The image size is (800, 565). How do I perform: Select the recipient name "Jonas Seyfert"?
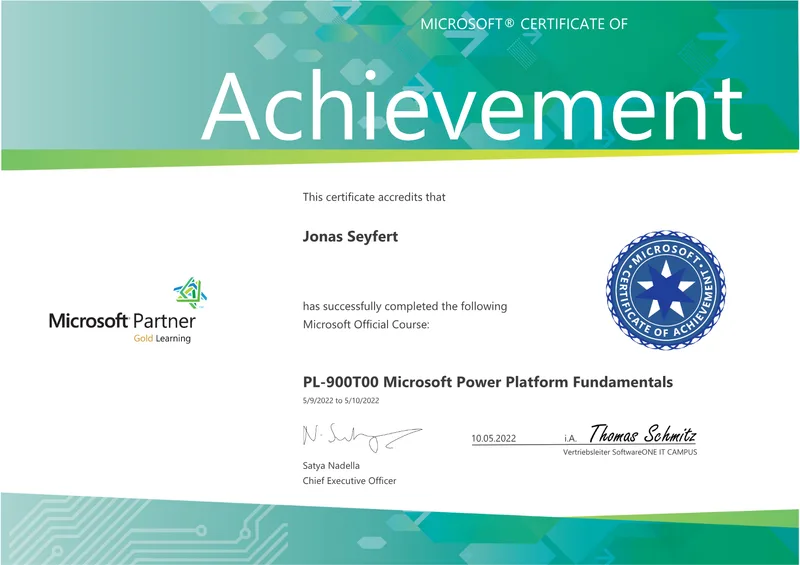point(350,237)
